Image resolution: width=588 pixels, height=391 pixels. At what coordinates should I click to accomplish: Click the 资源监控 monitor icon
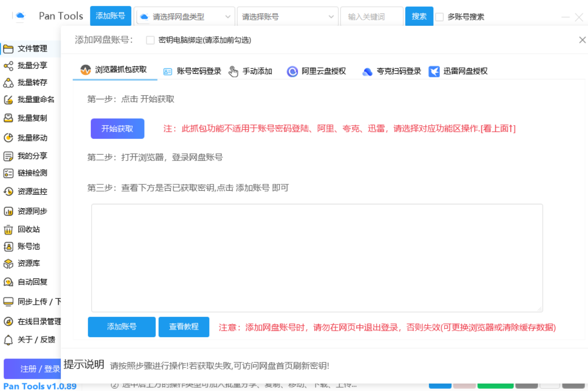tap(8, 192)
